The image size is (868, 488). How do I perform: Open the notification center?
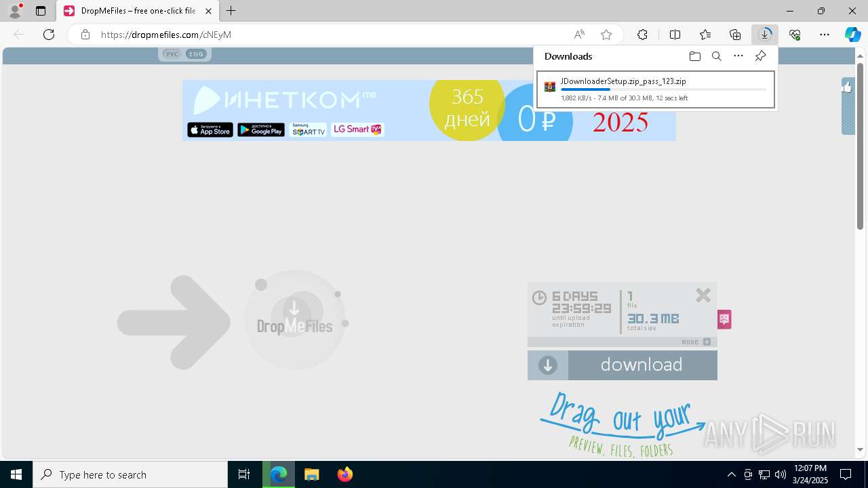846,474
